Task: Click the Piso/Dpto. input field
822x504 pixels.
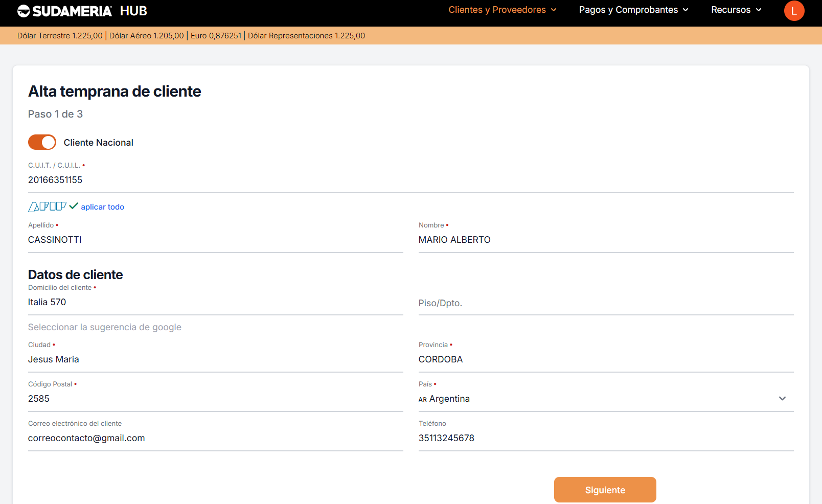Action: click(x=606, y=303)
